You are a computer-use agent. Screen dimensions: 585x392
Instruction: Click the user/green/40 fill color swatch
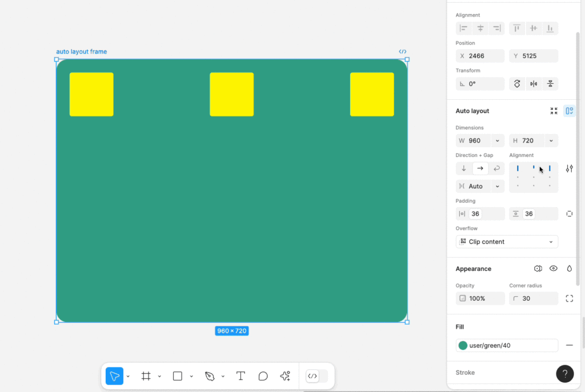[463, 345]
